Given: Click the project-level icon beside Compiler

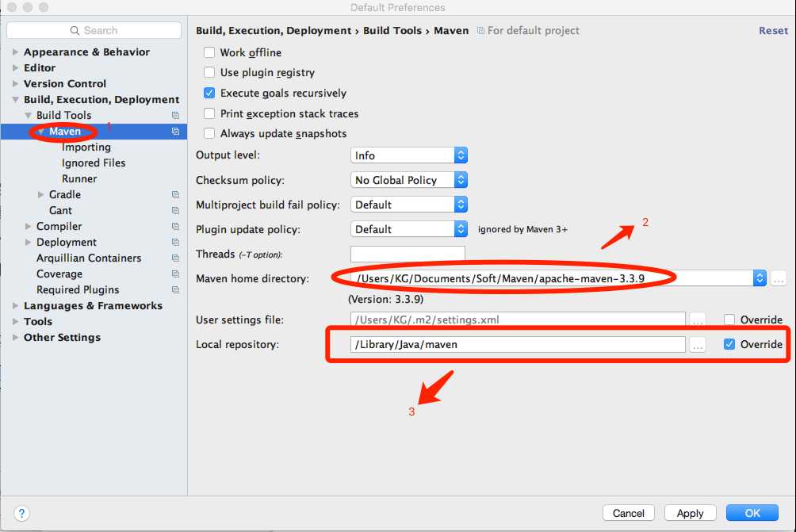Looking at the screenshot, I should click(x=175, y=227).
